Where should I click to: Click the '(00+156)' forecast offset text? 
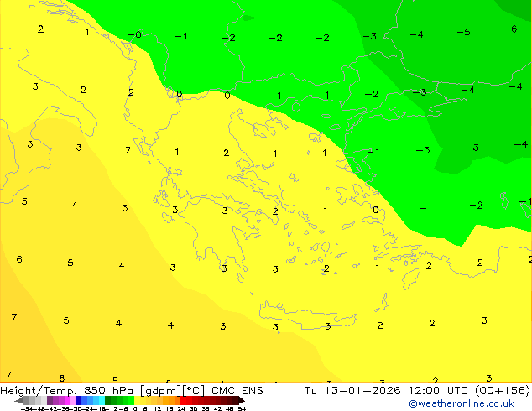tap(502, 391)
